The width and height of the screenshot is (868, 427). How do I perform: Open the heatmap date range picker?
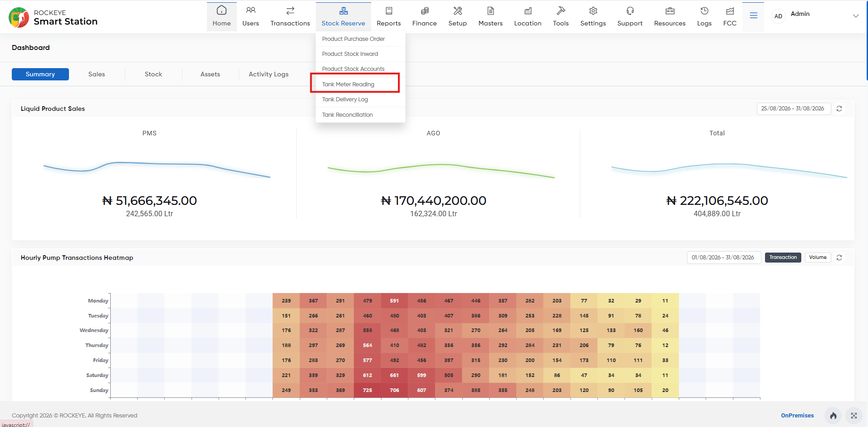pos(724,258)
